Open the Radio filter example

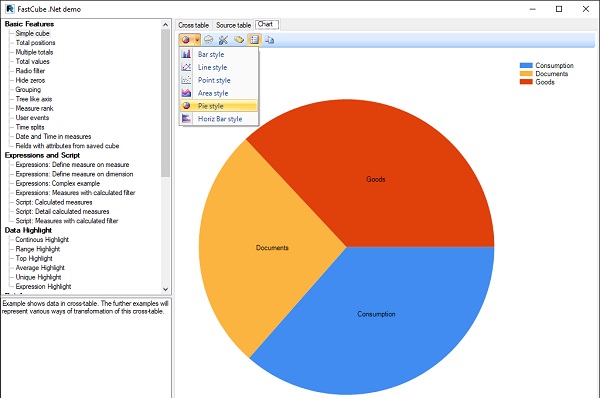coord(30,71)
